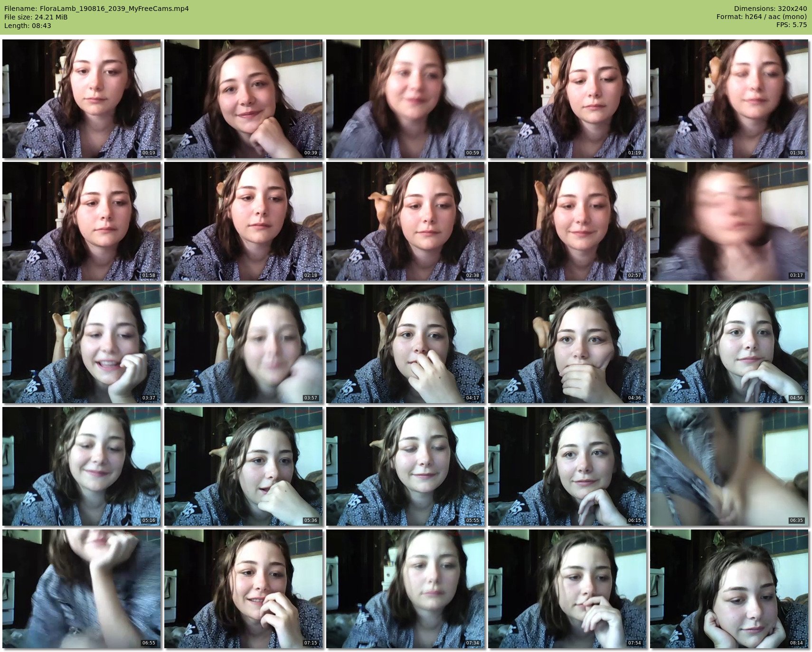The height and width of the screenshot is (652, 812).
Task: Choose the frame stamped 05:16
Action: pyautogui.click(x=81, y=466)
